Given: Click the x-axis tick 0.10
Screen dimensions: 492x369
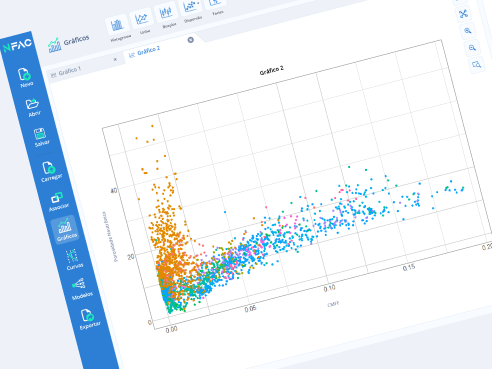Looking at the screenshot, I should click(x=329, y=288).
